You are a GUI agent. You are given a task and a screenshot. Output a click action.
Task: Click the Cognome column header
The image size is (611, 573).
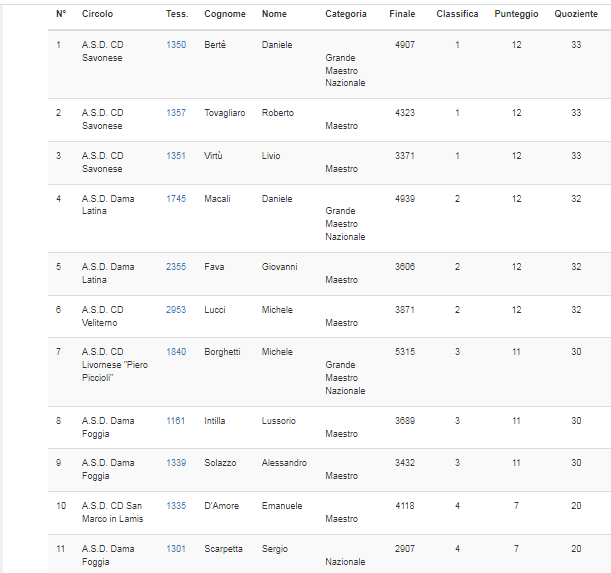225,14
